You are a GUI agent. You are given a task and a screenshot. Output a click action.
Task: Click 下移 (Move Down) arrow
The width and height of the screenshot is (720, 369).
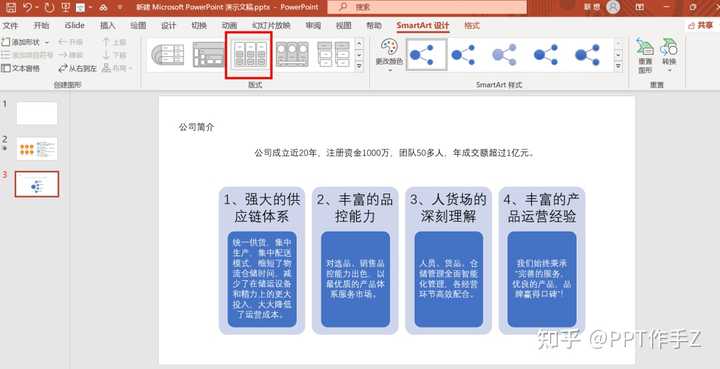114,55
